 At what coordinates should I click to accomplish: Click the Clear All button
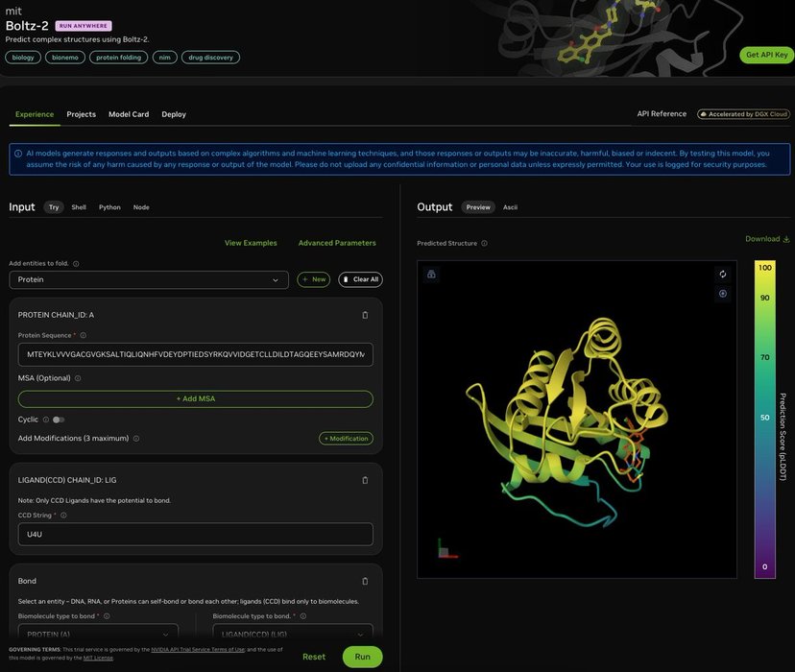coord(360,279)
